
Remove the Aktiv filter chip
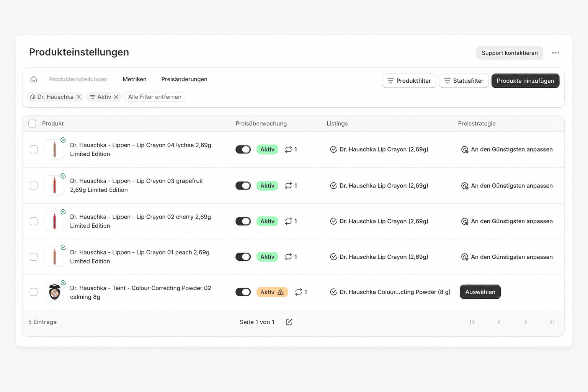pos(116,97)
